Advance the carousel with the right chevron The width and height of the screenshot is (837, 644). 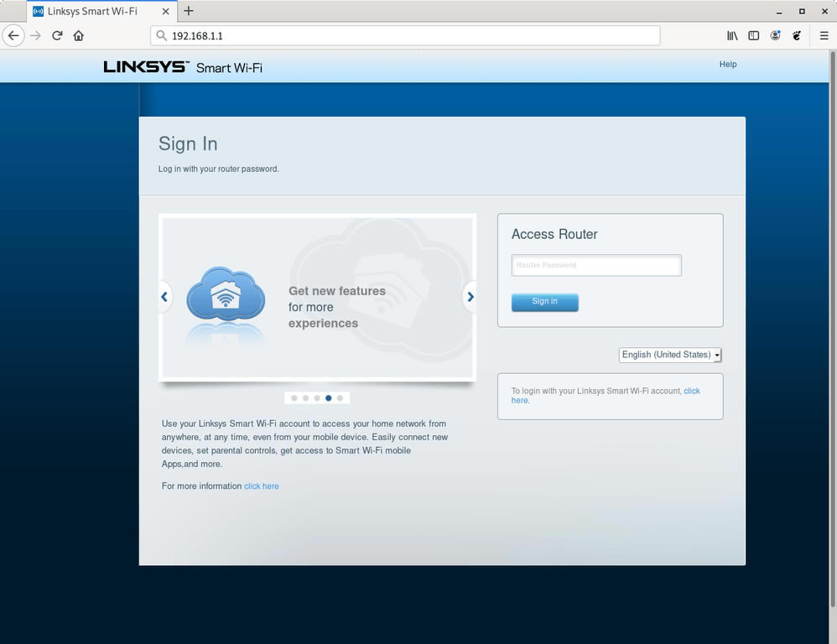(470, 297)
